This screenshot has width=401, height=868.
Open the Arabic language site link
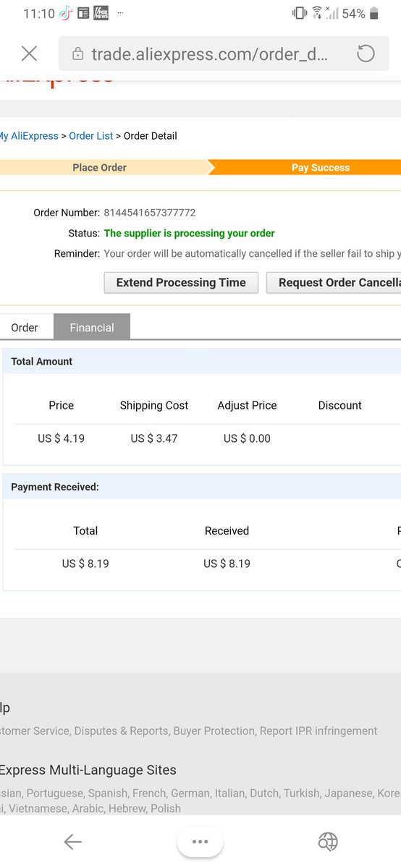(88, 809)
